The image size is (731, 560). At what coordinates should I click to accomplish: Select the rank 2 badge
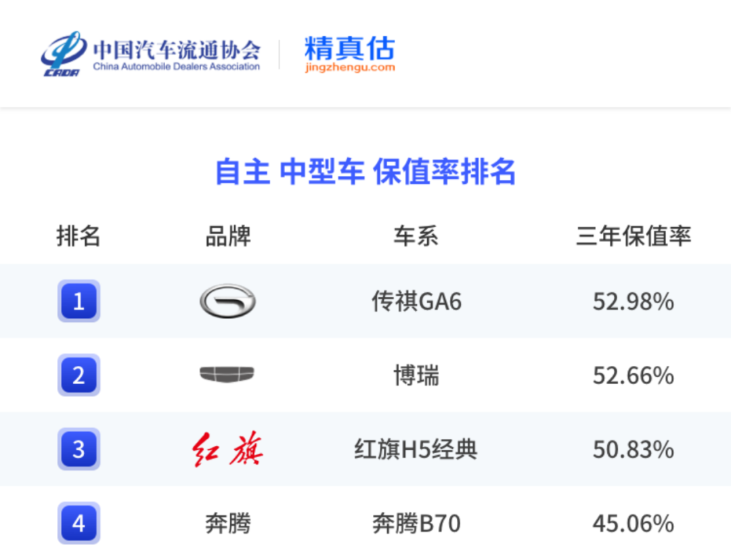click(x=79, y=375)
